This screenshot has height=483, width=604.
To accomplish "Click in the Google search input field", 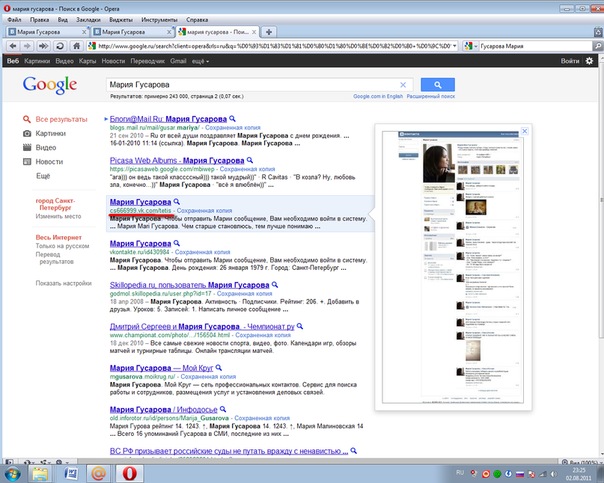I will 252,85.
